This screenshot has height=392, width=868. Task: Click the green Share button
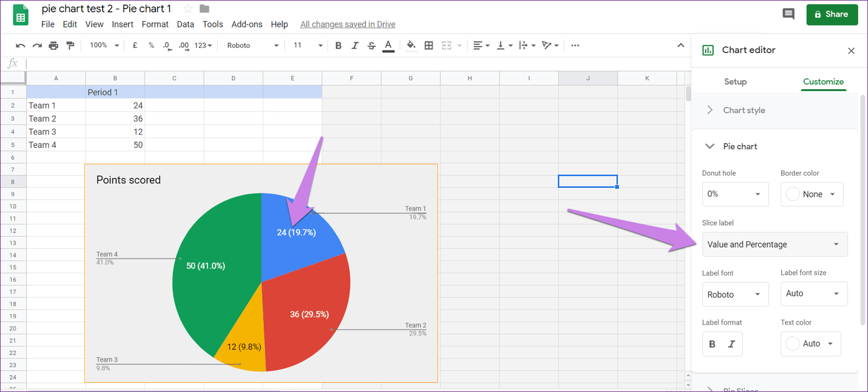pyautogui.click(x=831, y=14)
